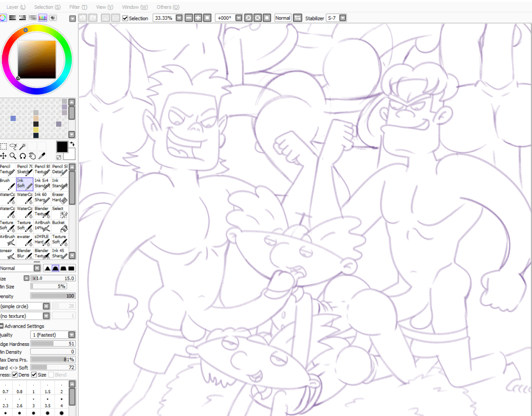Click the swap foreground/background colors arrow
The height and width of the screenshot is (416, 532).
(x=72, y=144)
